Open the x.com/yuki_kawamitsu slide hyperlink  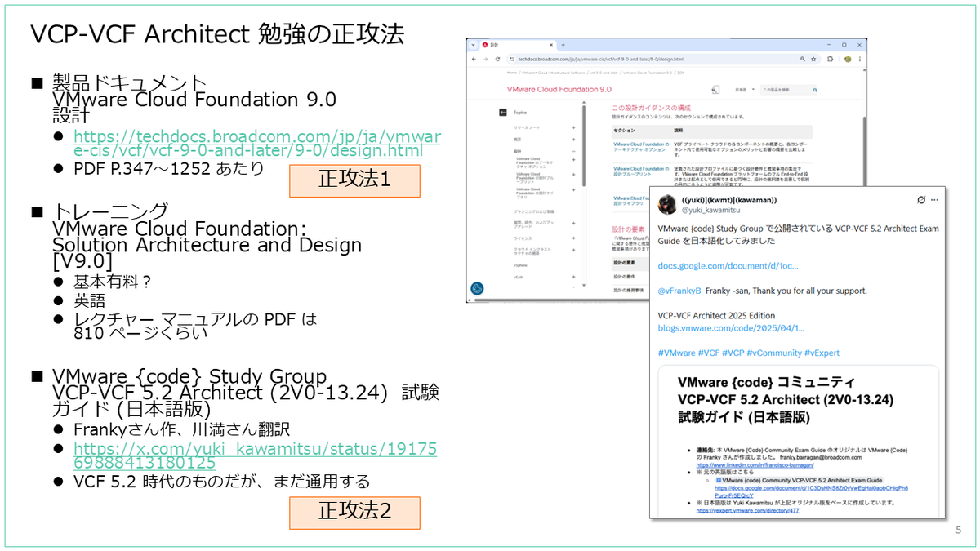click(255, 455)
